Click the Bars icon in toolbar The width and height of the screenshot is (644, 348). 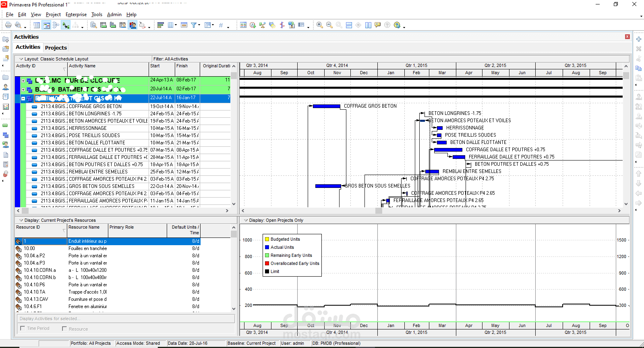(160, 25)
